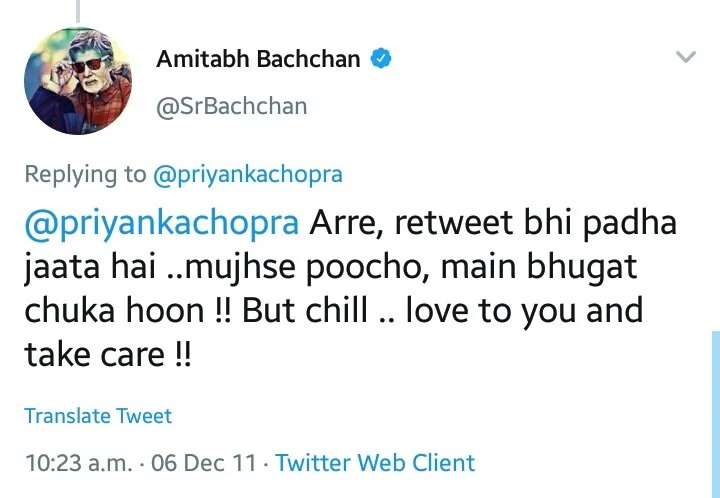Click Translate Tweet

click(x=98, y=416)
